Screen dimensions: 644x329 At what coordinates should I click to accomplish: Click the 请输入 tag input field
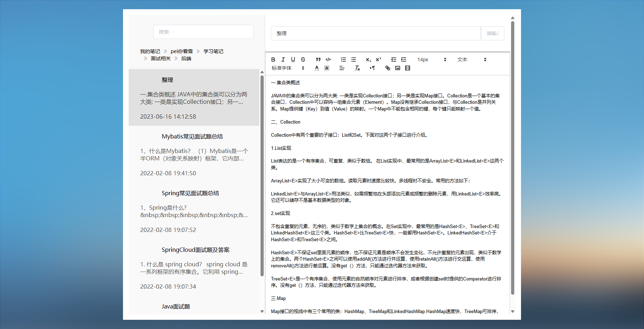point(493,33)
